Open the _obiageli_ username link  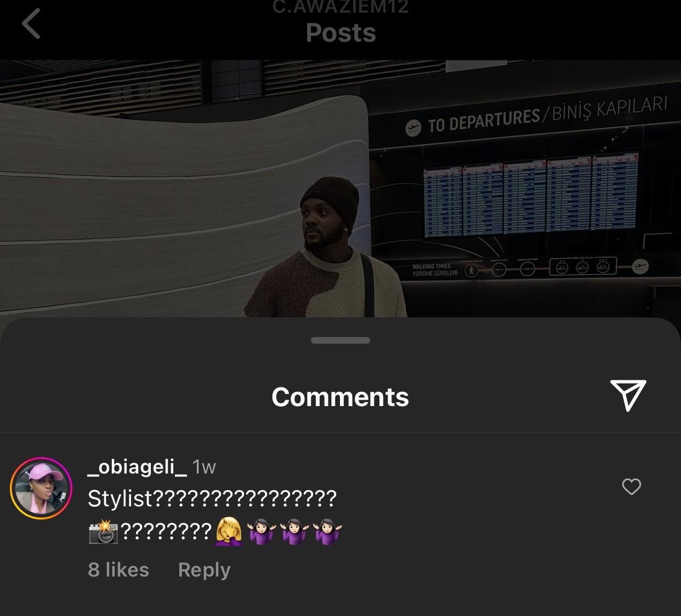pyautogui.click(x=137, y=466)
